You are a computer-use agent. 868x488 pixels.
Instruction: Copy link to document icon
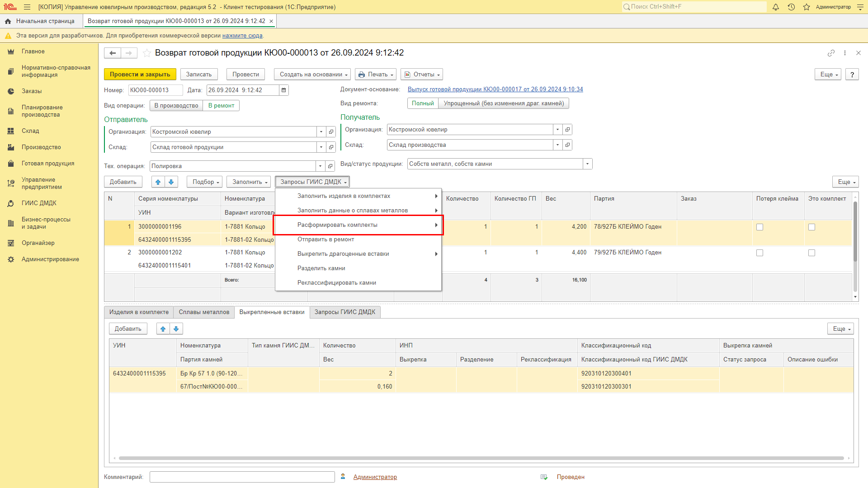point(831,53)
